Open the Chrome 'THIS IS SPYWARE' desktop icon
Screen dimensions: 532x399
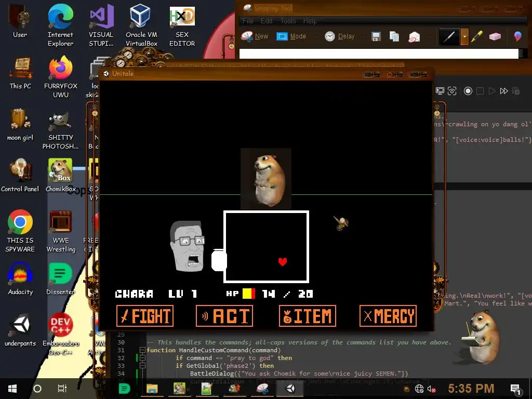pyautogui.click(x=20, y=231)
